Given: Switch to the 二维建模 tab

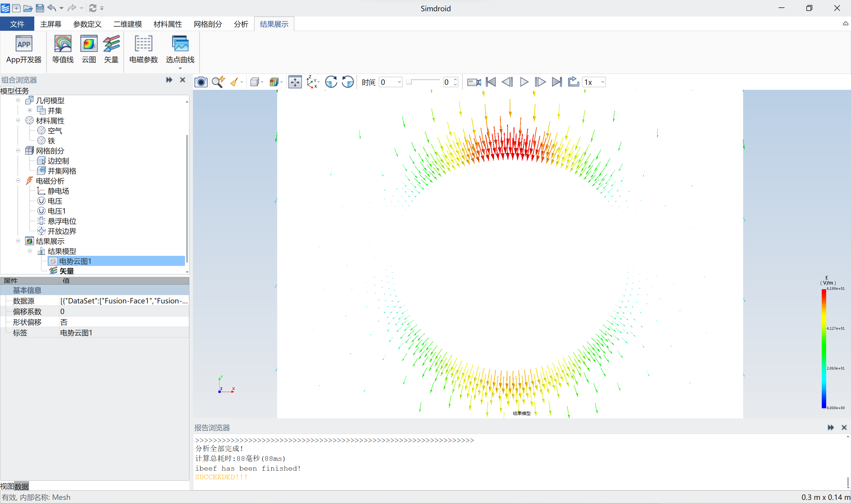Looking at the screenshot, I should 128,24.
